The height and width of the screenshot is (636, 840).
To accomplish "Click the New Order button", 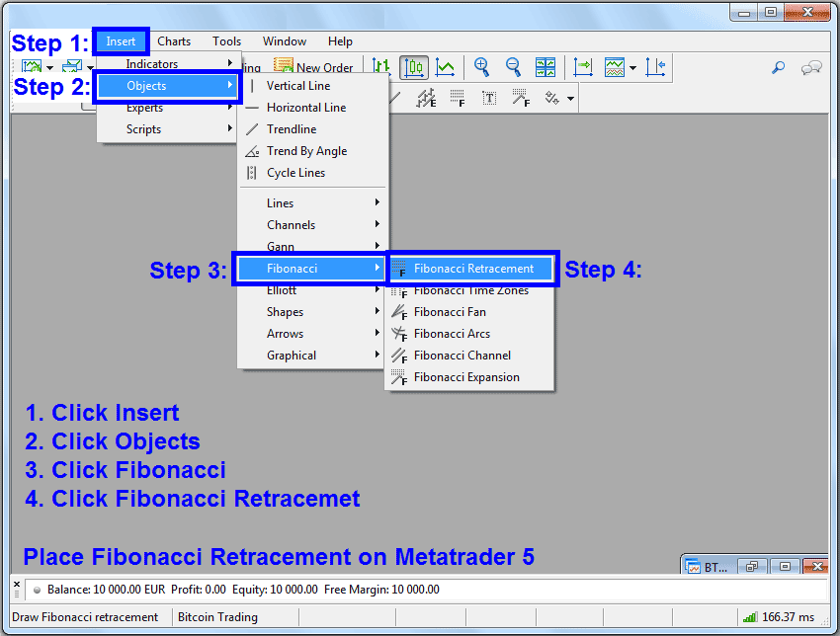I will 314,67.
